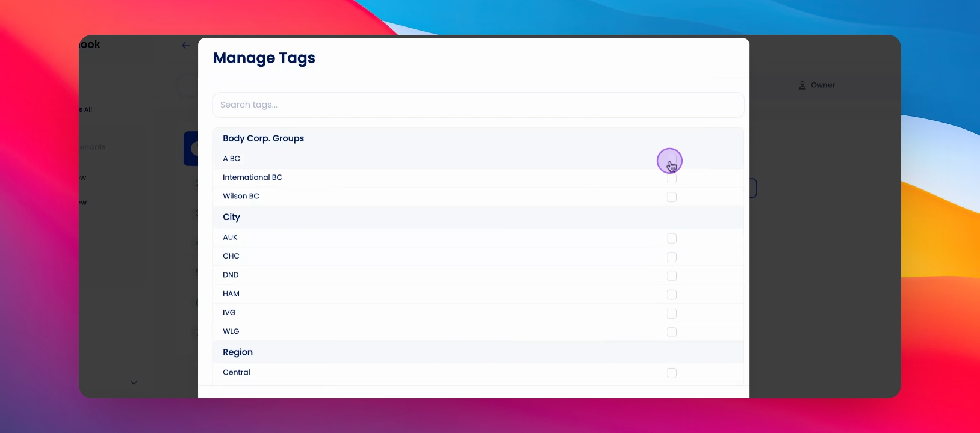Click the 'HAM' tag name
This screenshot has width=980, height=433.
click(231, 294)
